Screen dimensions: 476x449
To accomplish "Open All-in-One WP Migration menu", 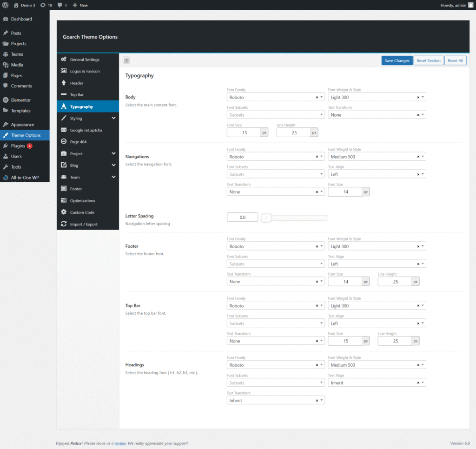I will pos(25,178).
